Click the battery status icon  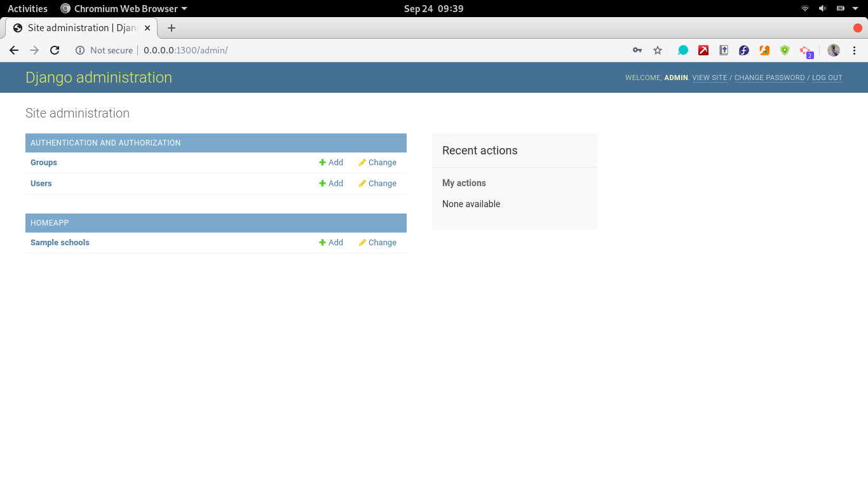(841, 9)
